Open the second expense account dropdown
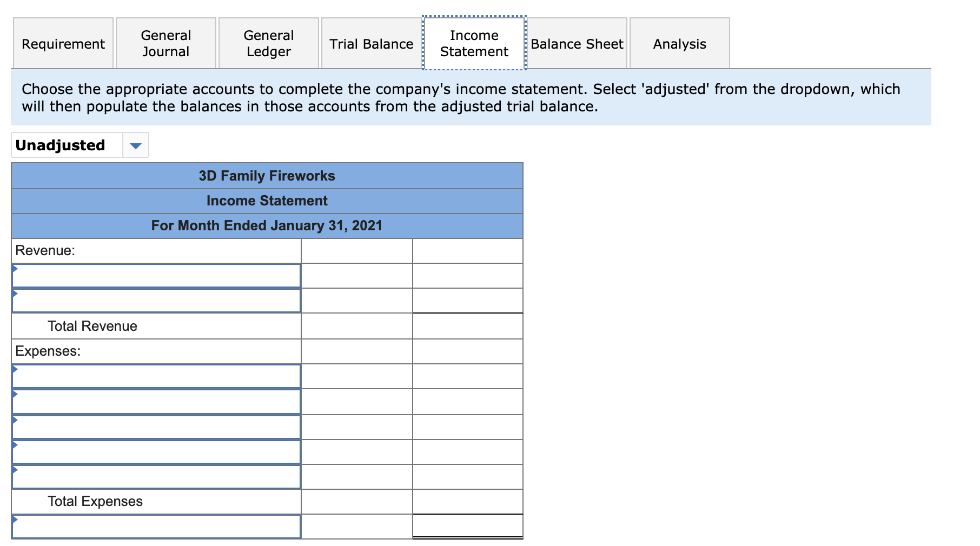 point(156,401)
